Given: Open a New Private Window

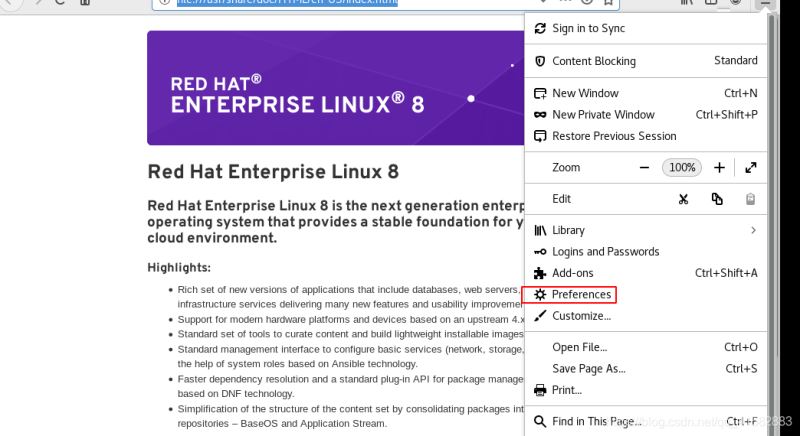Looking at the screenshot, I should [603, 115].
